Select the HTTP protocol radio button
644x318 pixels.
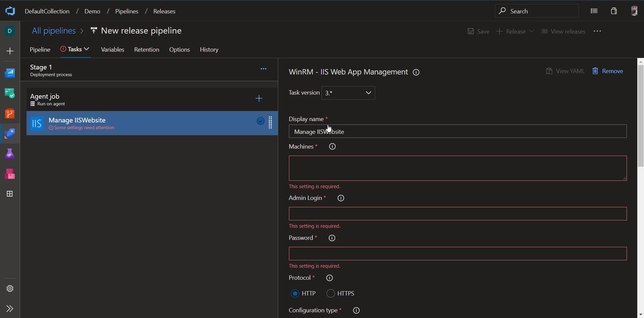[x=295, y=293]
